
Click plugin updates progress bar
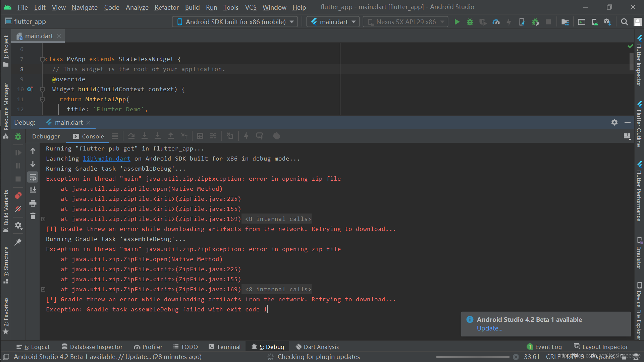pyautogui.click(x=473, y=357)
